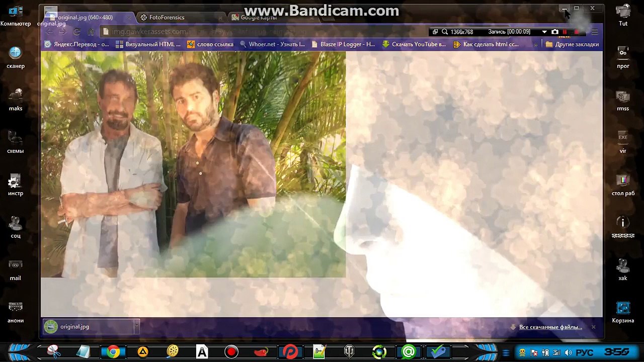Open the World of Tanks taskbar icon

[350, 351]
